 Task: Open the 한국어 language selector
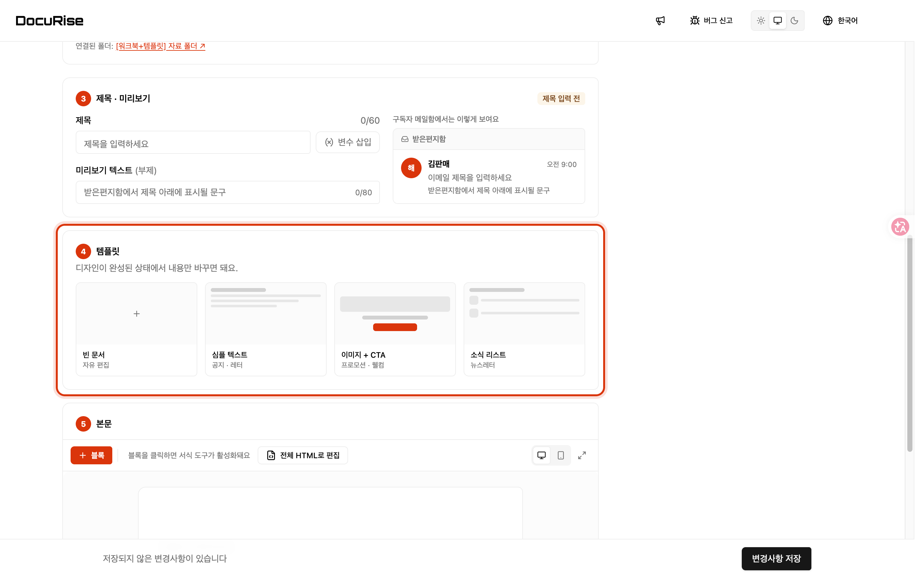[x=840, y=21]
